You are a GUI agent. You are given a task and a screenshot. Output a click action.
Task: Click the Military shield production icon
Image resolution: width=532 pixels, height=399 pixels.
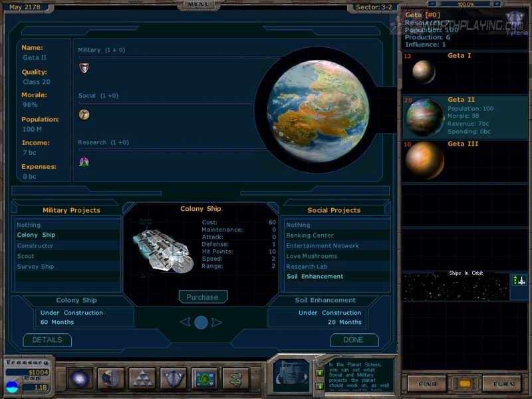(x=84, y=68)
